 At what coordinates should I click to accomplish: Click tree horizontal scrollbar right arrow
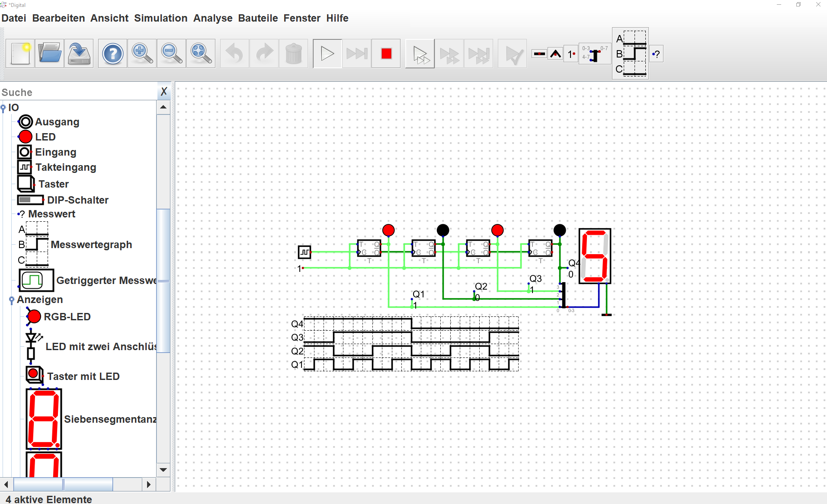[x=149, y=485]
